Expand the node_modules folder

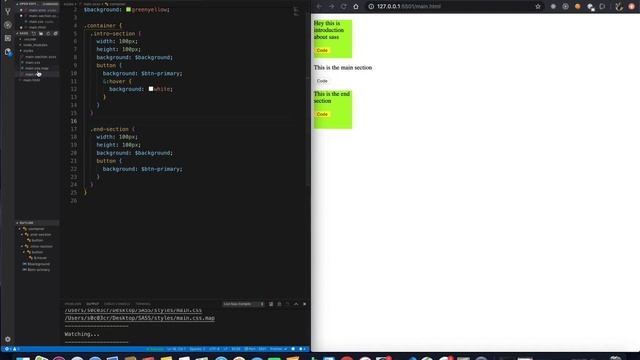(x=34, y=45)
